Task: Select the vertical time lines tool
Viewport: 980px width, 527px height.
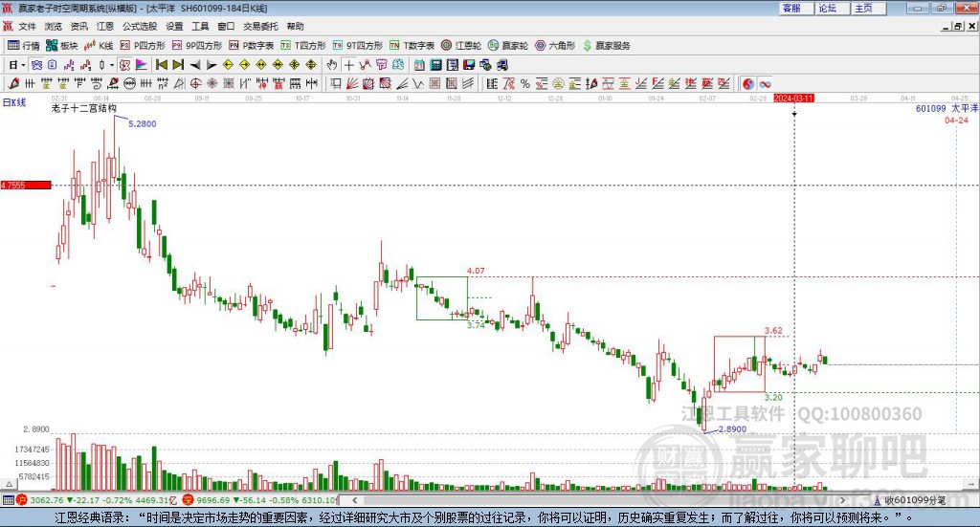Action: click(30, 83)
